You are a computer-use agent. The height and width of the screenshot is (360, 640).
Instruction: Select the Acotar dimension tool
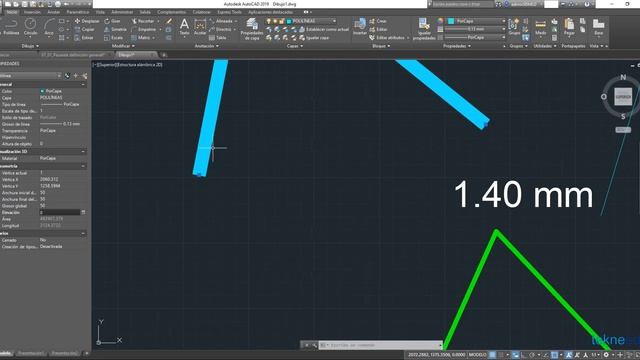click(200, 27)
